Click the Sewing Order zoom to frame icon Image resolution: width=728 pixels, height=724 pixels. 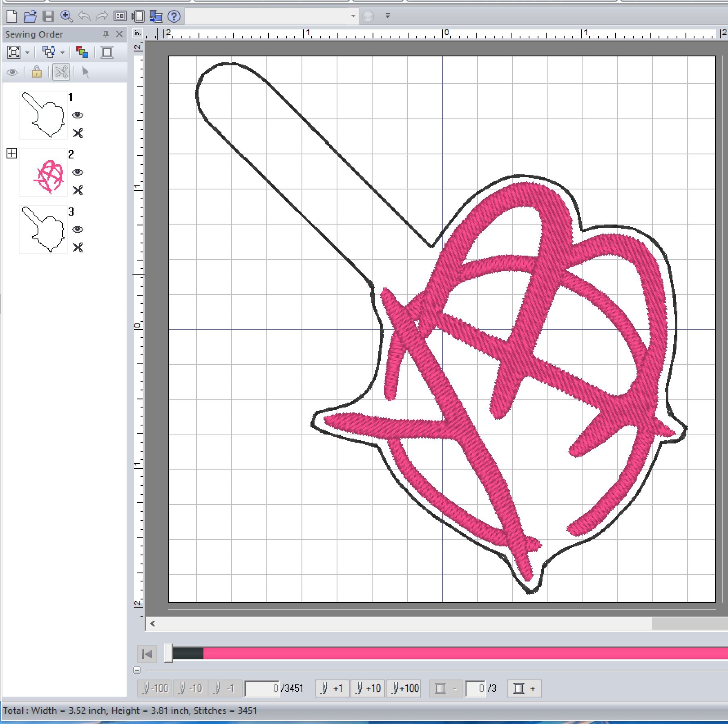[x=14, y=52]
